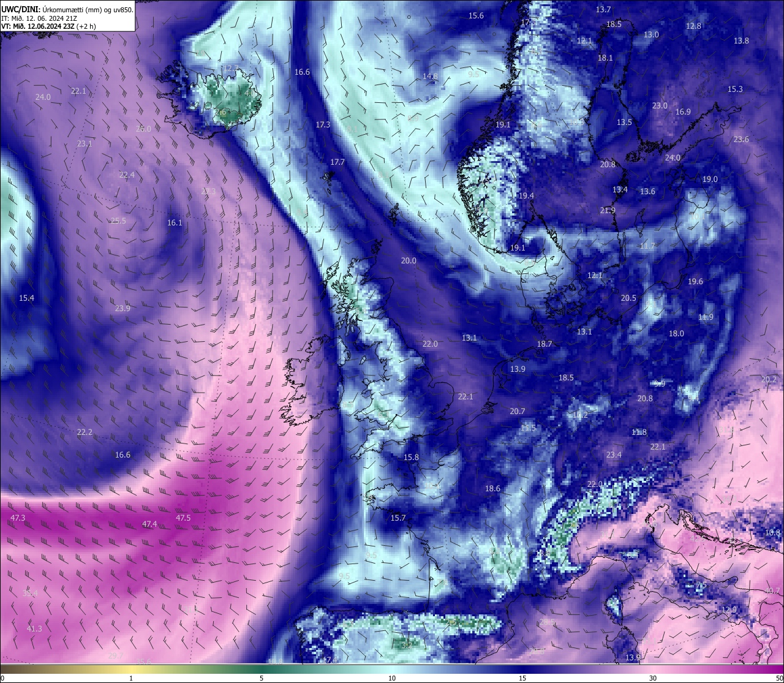The height and width of the screenshot is (683, 784).
Task: Click the map value '19.6'
Action: [695, 282]
